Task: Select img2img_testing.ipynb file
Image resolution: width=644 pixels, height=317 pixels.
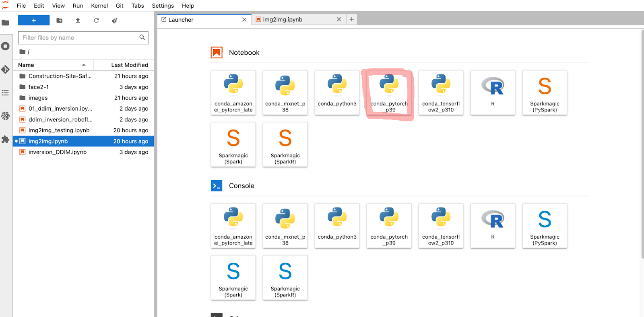Action: click(x=83, y=130)
